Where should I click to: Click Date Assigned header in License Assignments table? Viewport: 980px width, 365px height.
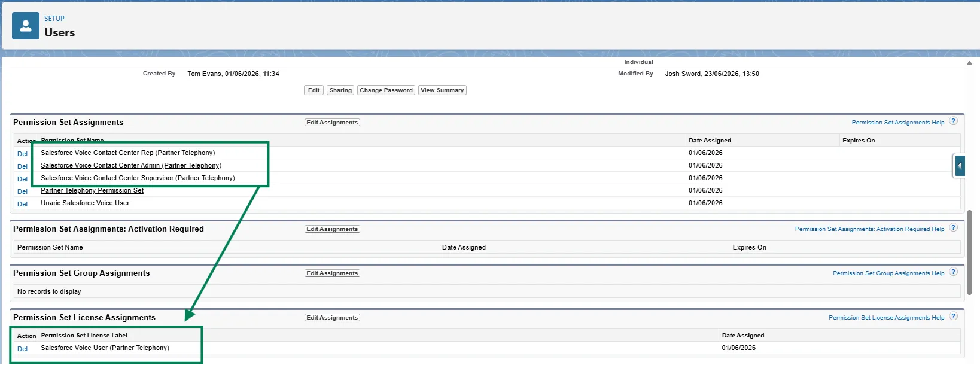tap(743, 336)
